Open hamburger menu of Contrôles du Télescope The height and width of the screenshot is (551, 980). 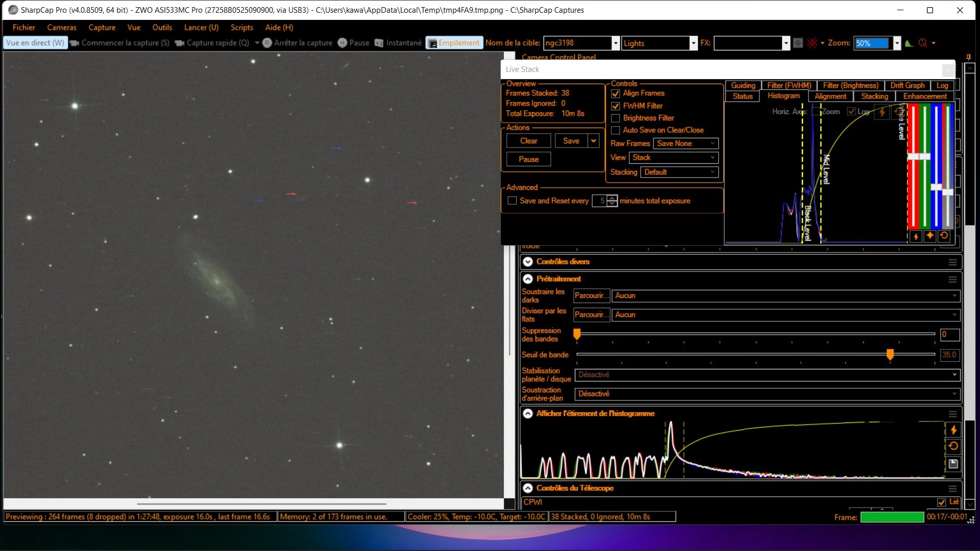(952, 489)
